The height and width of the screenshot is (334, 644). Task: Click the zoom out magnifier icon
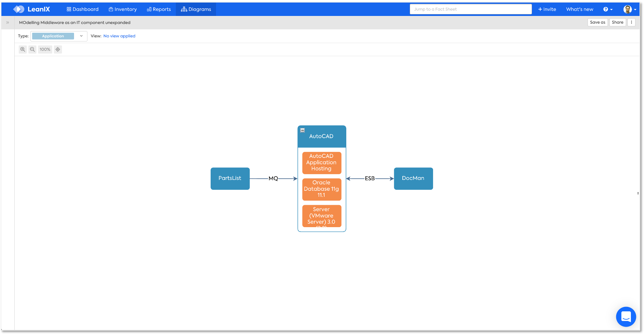pos(32,49)
